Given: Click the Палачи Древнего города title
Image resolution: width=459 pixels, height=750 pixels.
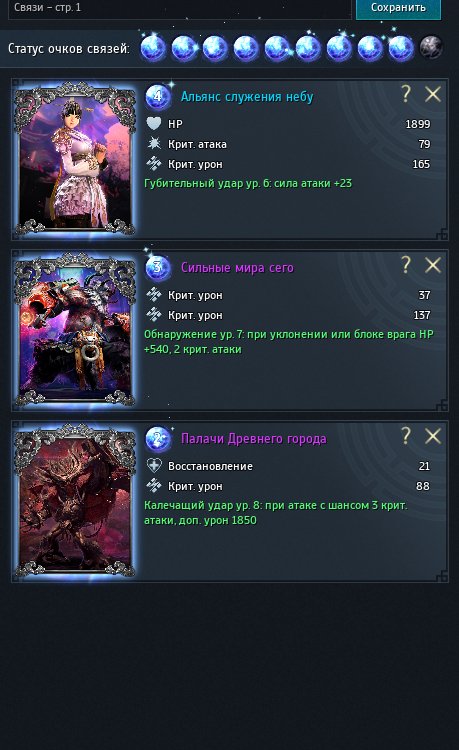Looking at the screenshot, I should coord(253,438).
